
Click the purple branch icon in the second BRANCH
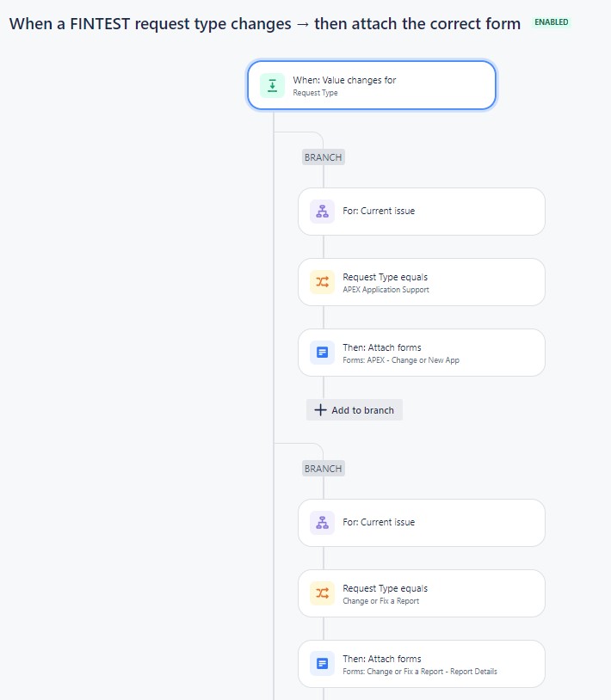point(322,522)
